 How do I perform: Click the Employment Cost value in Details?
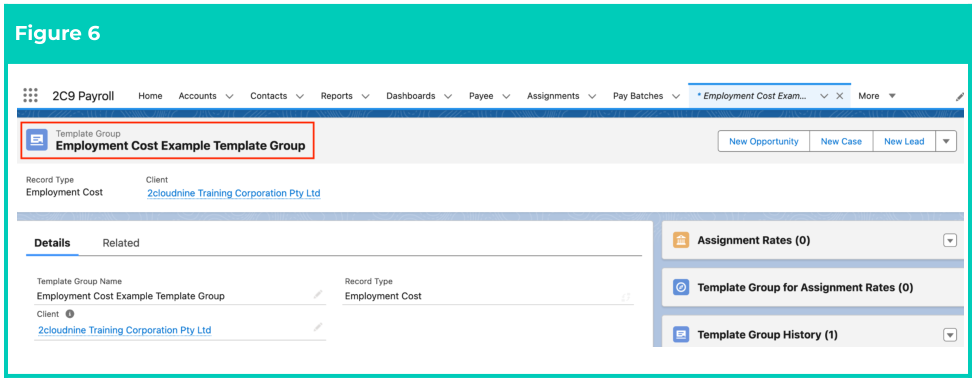pos(383,296)
